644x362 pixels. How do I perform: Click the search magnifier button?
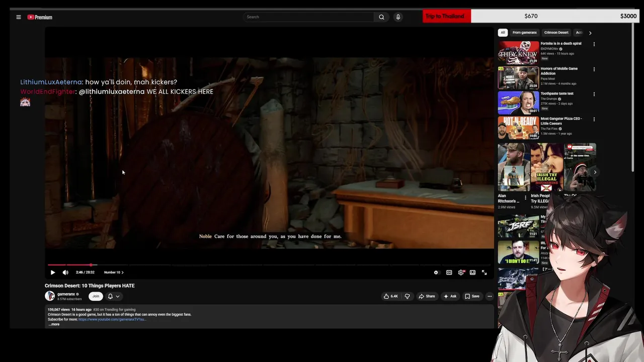[x=381, y=17]
